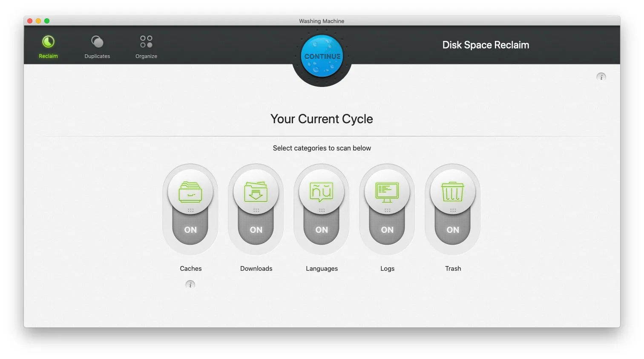This screenshot has height=359, width=644.
Task: Click the "Downloads" label text
Action: click(256, 269)
